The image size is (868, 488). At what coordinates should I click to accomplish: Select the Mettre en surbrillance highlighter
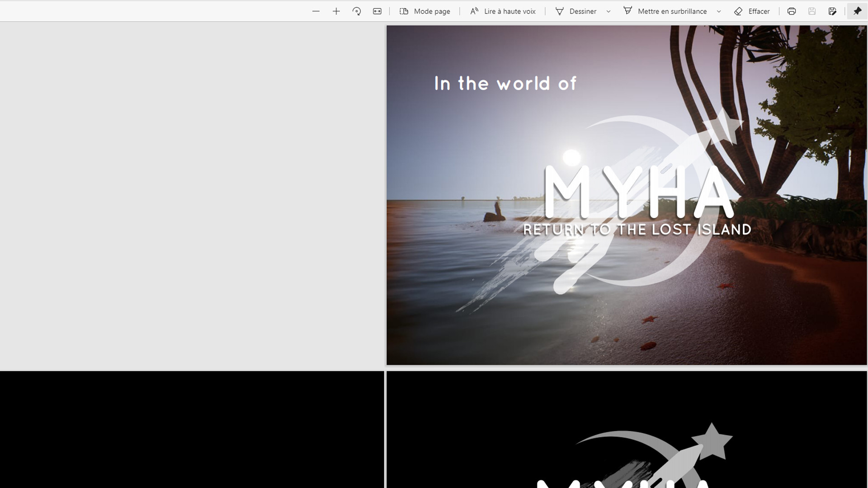(x=667, y=11)
